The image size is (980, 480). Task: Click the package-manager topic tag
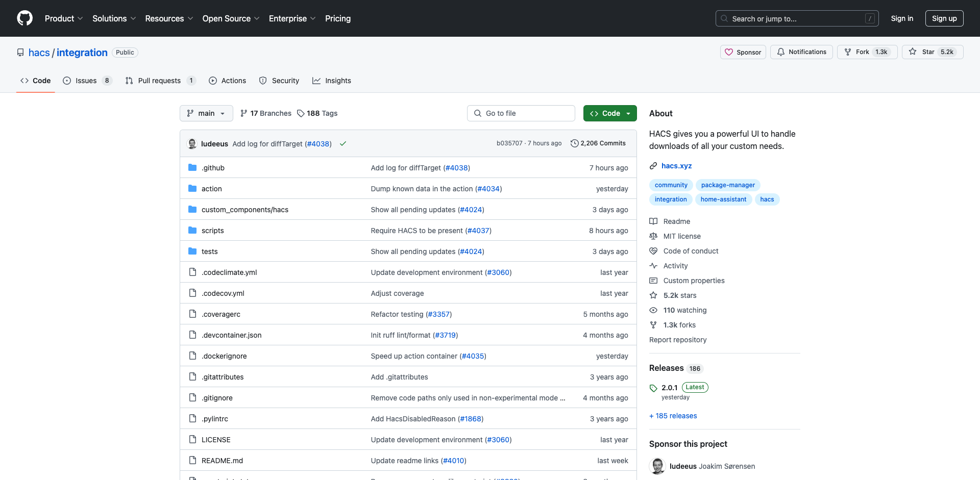click(x=728, y=185)
